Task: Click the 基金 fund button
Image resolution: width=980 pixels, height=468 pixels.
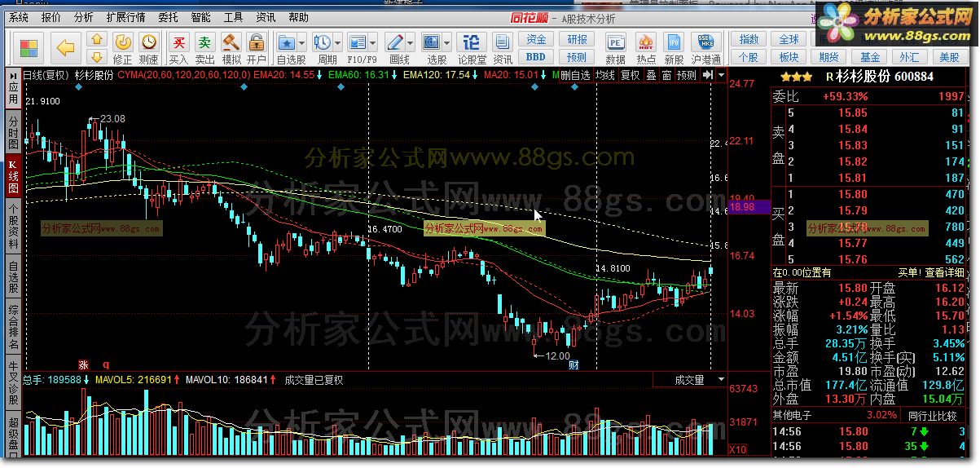Action: 870,57
